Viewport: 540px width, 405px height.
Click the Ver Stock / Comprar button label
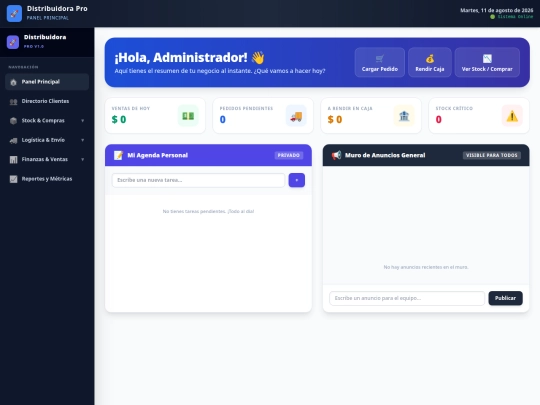(487, 69)
